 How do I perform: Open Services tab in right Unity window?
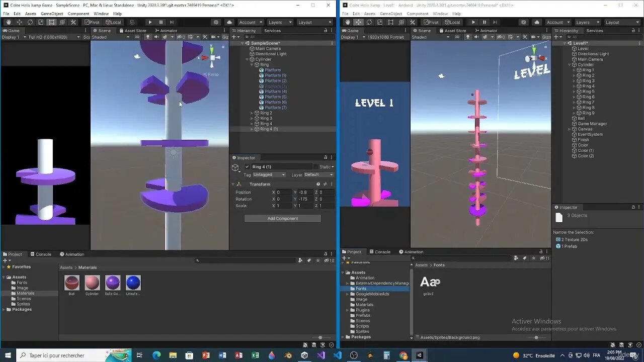[x=595, y=31]
